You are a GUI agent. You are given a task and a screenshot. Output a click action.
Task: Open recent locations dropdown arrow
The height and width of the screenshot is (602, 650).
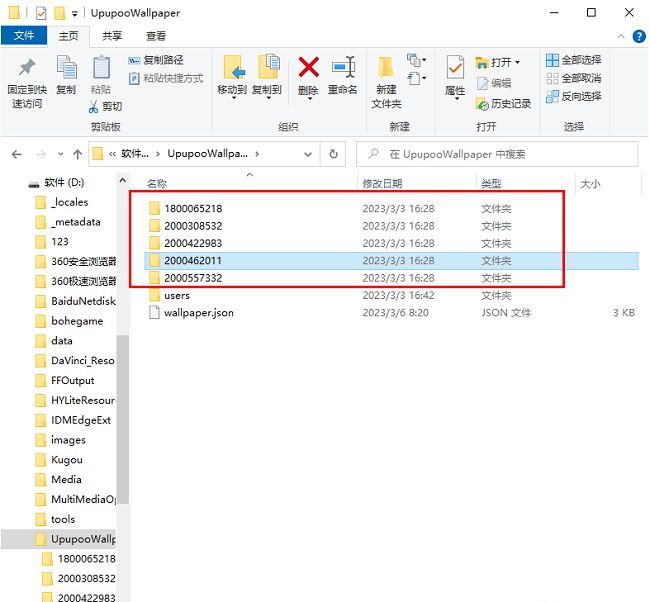(x=61, y=154)
